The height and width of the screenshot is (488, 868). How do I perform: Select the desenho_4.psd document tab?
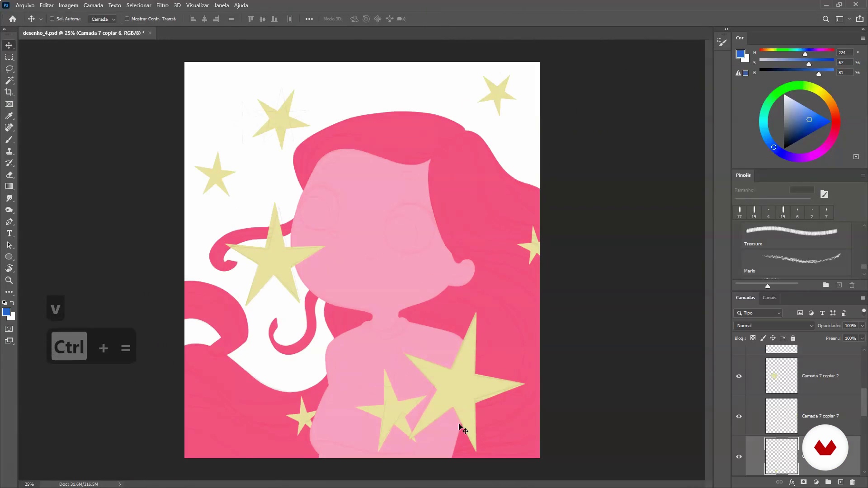(x=84, y=33)
